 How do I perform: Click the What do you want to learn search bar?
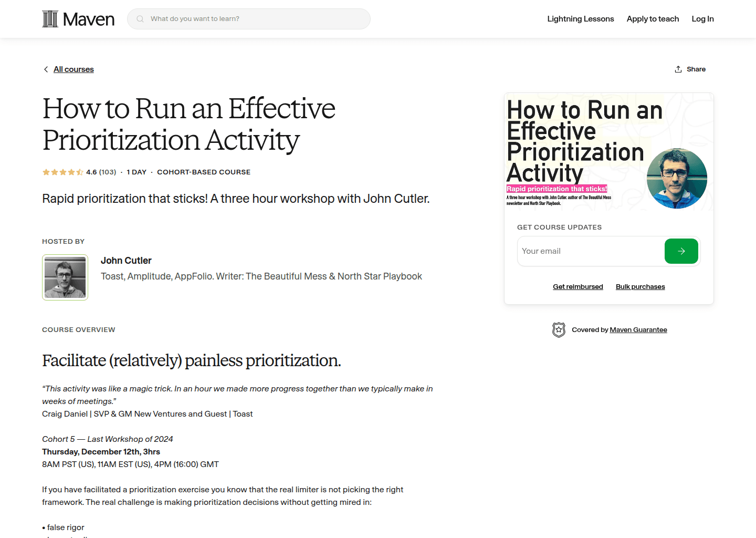click(x=248, y=18)
